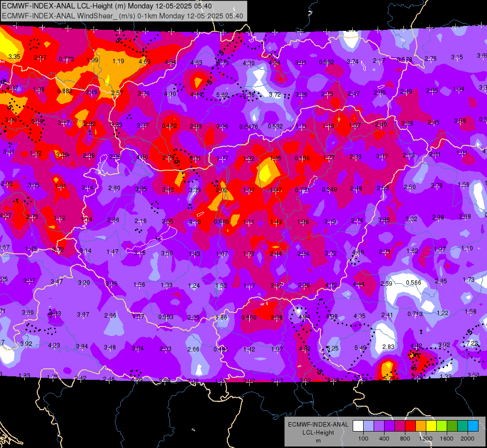This screenshot has height=448, width=487.
Task: Click the wind shear value 0.578
Action: point(405,60)
